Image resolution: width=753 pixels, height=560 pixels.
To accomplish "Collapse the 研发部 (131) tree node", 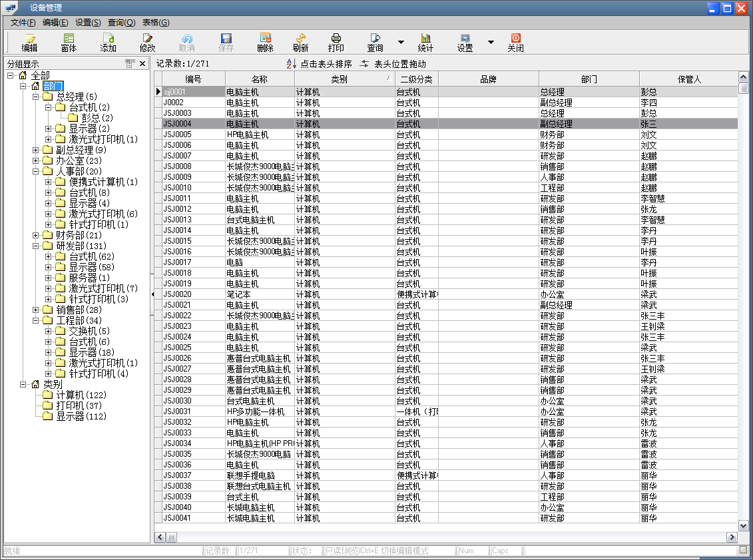I will pyautogui.click(x=35, y=246).
